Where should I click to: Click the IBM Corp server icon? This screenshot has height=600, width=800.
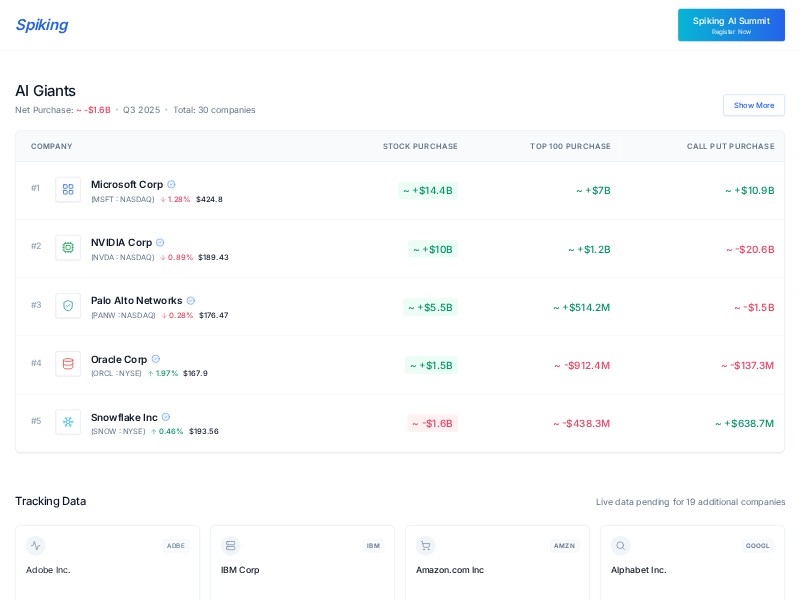coord(231,545)
